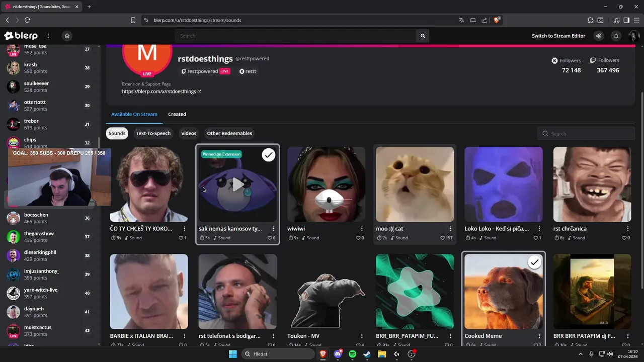Click the top Blerp search field

tap(296, 36)
